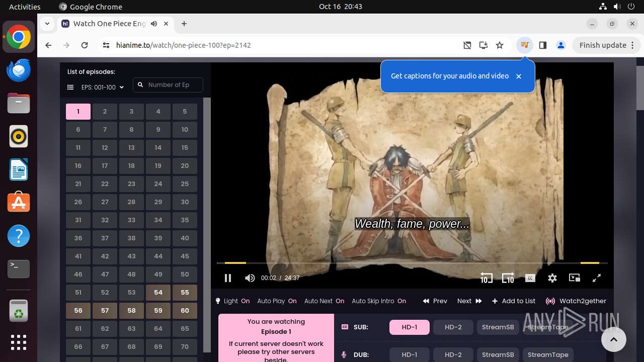Click the blocked-camera icon in the address bar
Viewport: 644px width, 362px height.
(x=467, y=45)
